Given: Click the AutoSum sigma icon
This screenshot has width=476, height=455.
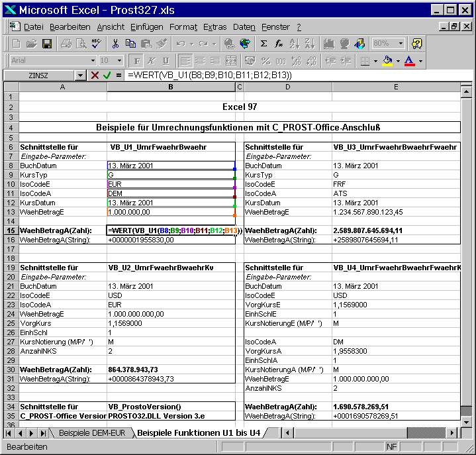Looking at the screenshot, I should tap(263, 44).
